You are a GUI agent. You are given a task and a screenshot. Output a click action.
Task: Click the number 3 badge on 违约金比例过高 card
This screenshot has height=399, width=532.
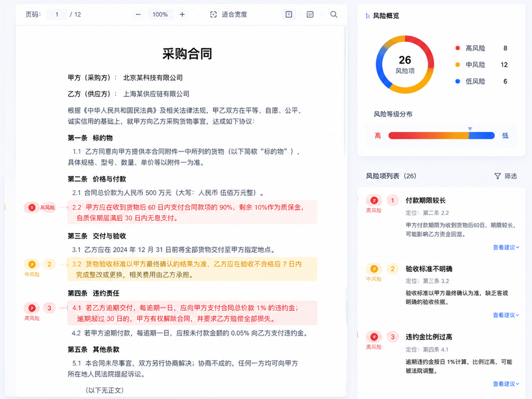392,337
